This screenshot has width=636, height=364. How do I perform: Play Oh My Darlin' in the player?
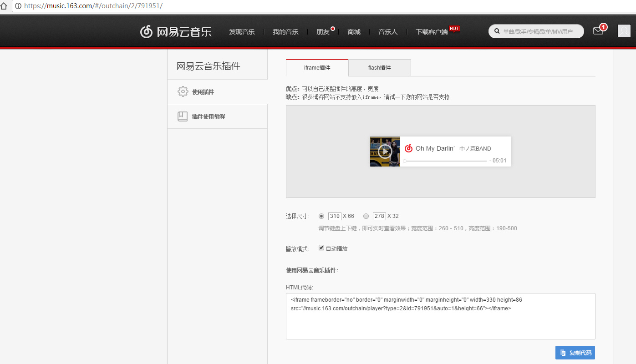click(385, 151)
